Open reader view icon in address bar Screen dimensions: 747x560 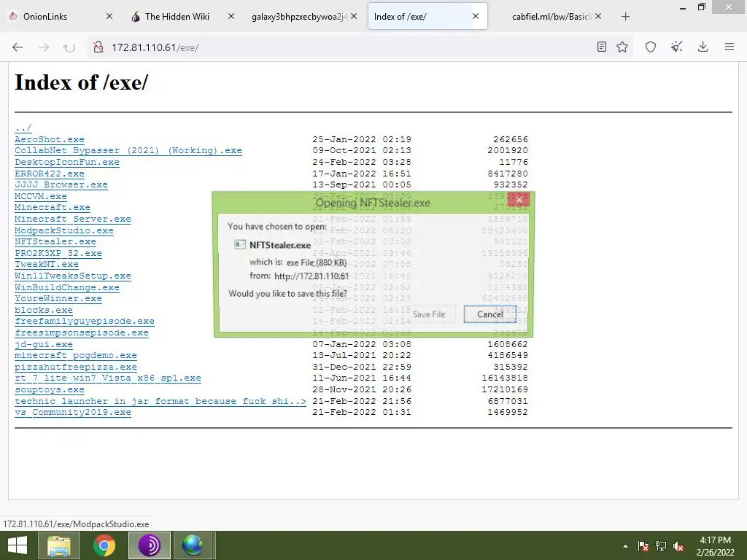coord(602,47)
